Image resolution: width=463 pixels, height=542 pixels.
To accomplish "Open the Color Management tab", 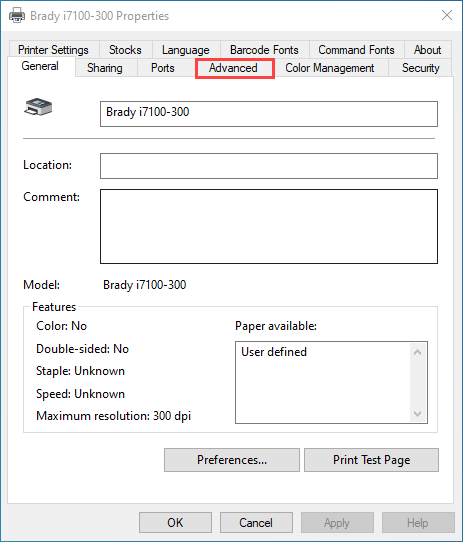I will coord(330,68).
